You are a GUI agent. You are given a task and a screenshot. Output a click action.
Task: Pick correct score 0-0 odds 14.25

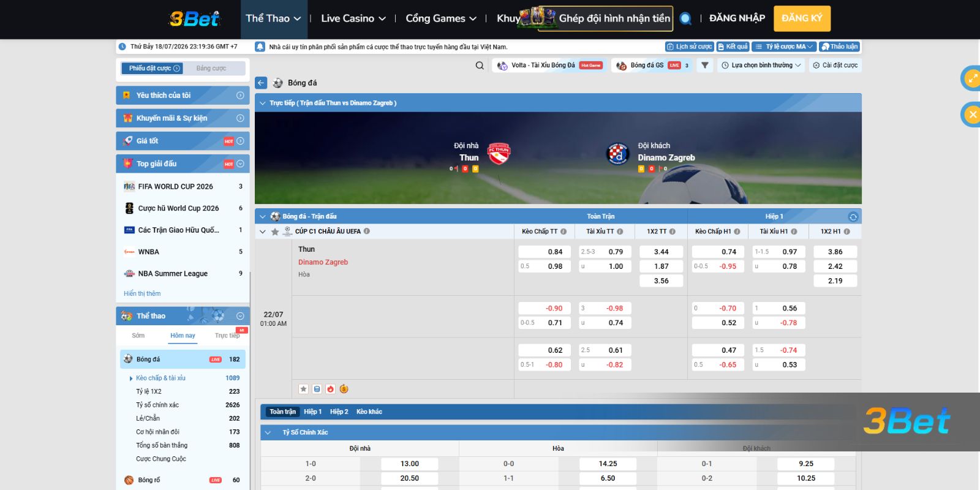coord(608,464)
